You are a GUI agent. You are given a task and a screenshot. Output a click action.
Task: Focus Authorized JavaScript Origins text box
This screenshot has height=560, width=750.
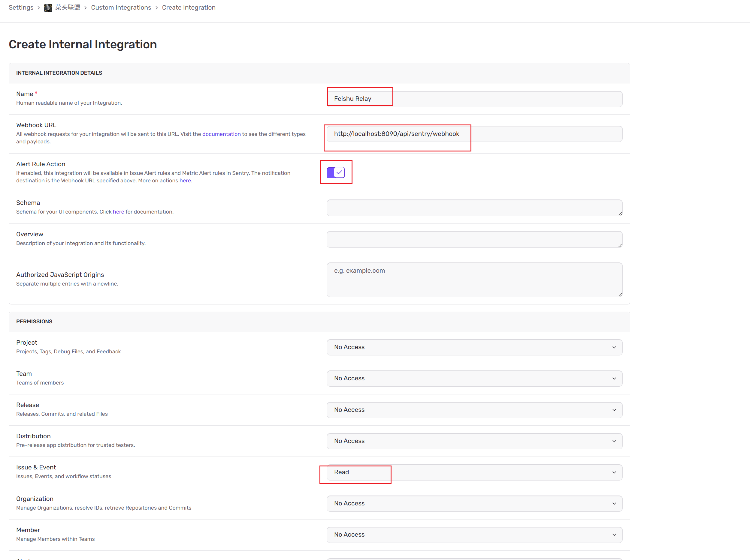pyautogui.click(x=474, y=280)
